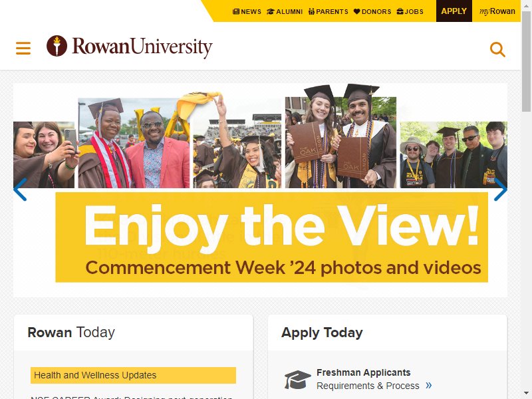Click the graduation cap icon beside Alumni

point(271,11)
